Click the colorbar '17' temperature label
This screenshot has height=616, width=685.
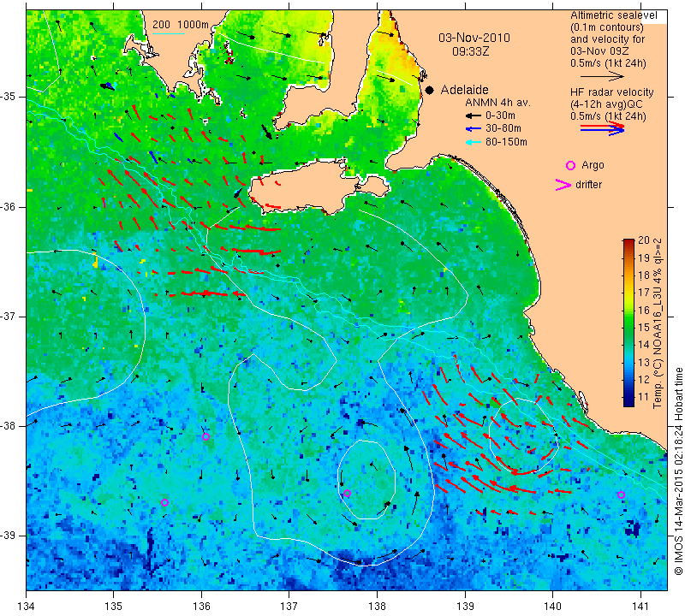coord(644,293)
